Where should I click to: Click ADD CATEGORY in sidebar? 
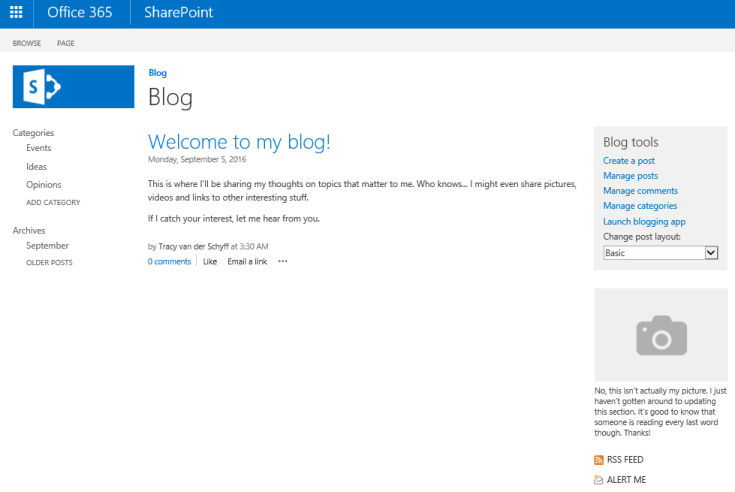point(53,203)
